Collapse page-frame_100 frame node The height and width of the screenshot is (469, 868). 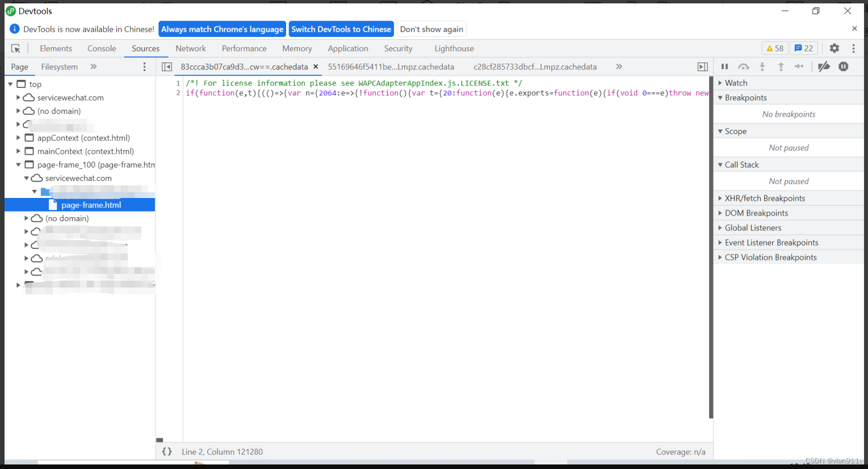18,165
